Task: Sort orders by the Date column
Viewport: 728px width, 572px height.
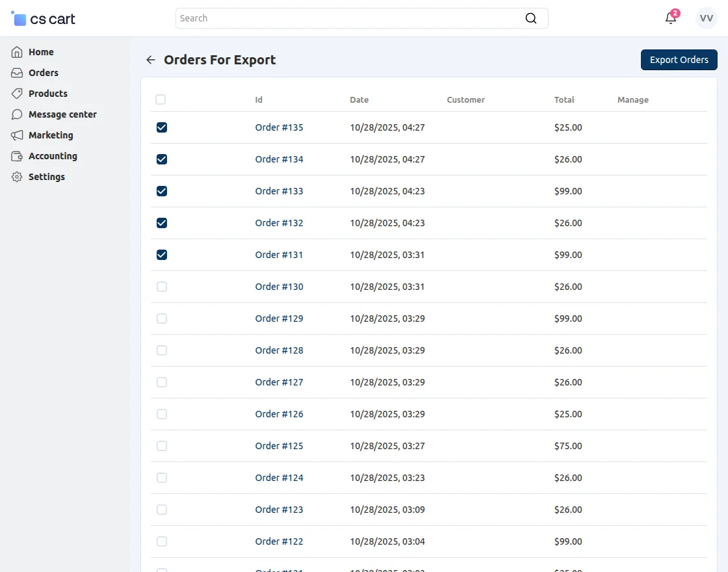Action: pyautogui.click(x=359, y=99)
